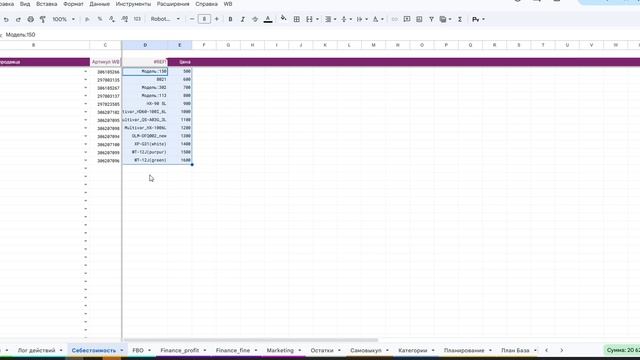This screenshot has width=640, height=360.
Task: Insert a comment
Action: click(407, 19)
